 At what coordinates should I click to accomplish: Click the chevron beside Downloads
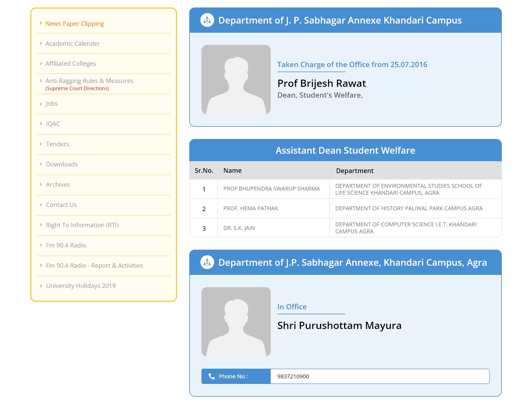coord(41,164)
